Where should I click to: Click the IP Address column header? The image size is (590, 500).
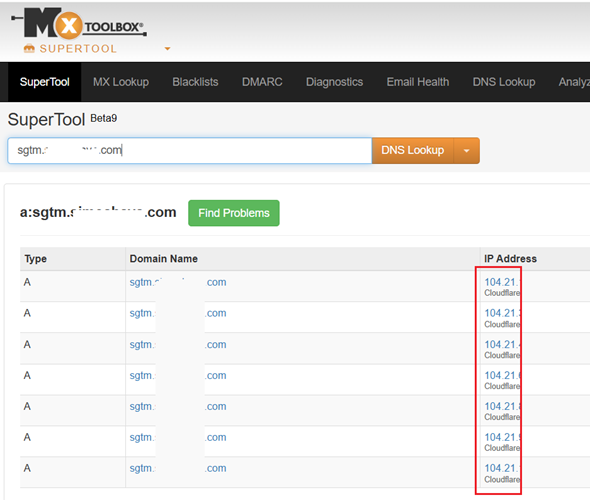(x=510, y=259)
